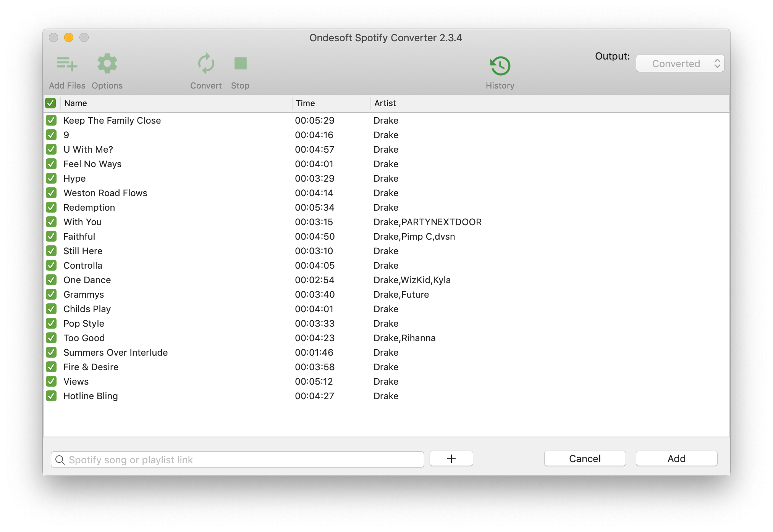
Task: Click the Fire & Desire song name
Action: pyautogui.click(x=91, y=367)
